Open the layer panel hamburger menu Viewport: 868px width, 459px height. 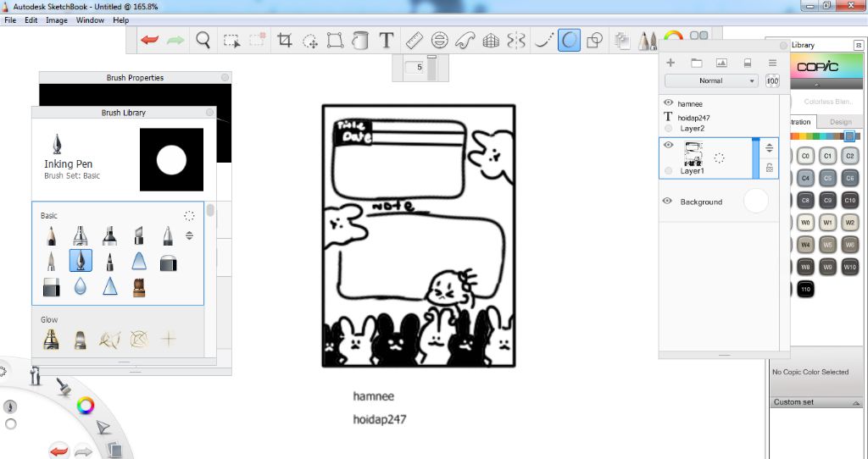point(772,63)
